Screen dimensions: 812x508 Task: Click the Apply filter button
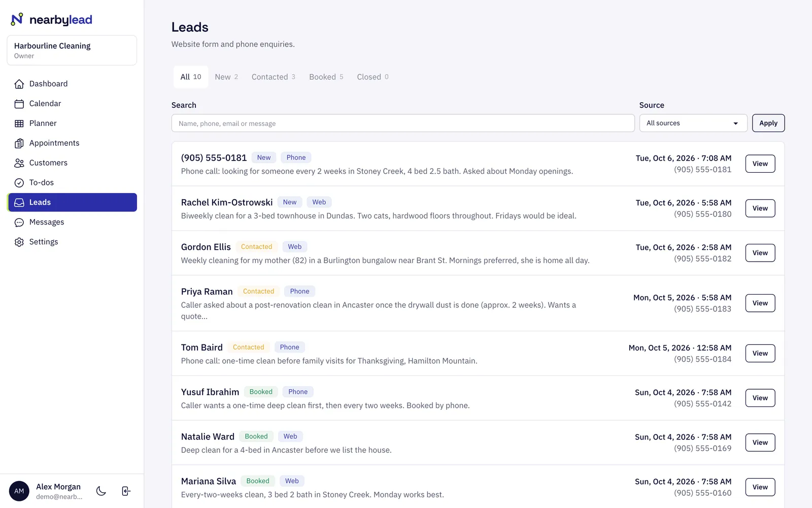pyautogui.click(x=768, y=123)
